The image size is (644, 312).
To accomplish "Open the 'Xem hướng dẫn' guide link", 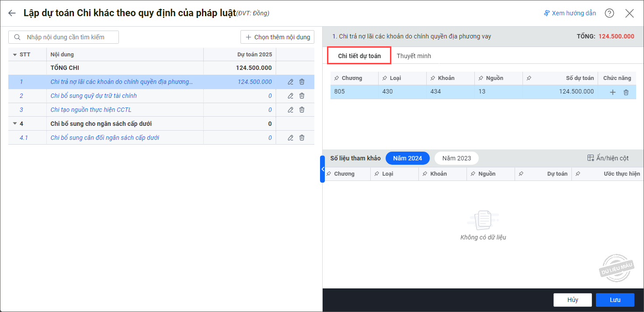I will click(x=570, y=13).
